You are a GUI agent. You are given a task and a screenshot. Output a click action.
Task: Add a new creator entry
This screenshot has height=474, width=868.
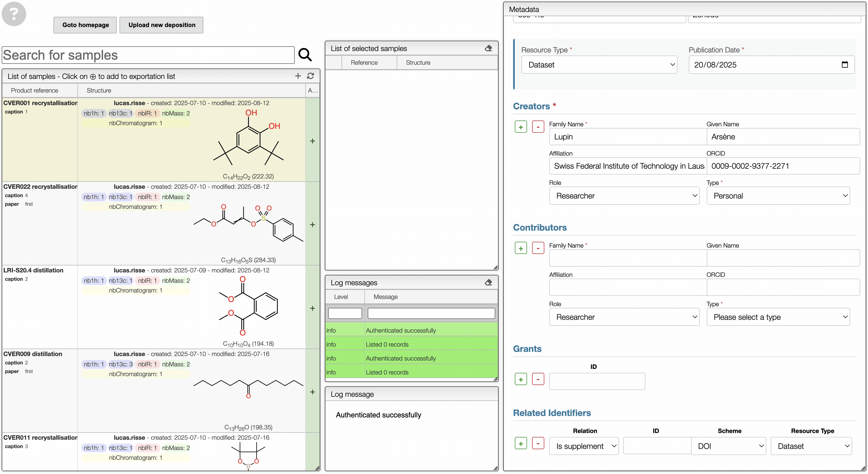coord(521,127)
